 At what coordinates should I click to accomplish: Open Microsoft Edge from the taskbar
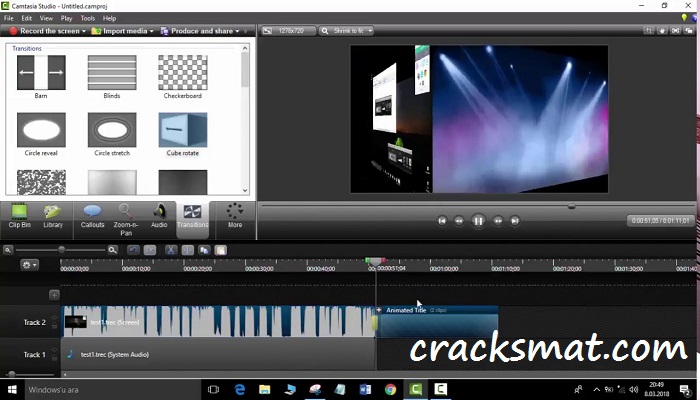point(240,390)
